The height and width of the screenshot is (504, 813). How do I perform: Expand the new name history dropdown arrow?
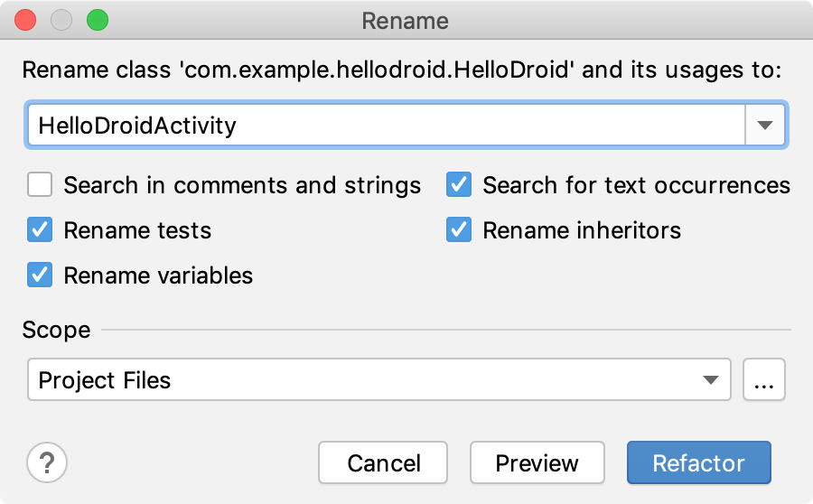[765, 125]
